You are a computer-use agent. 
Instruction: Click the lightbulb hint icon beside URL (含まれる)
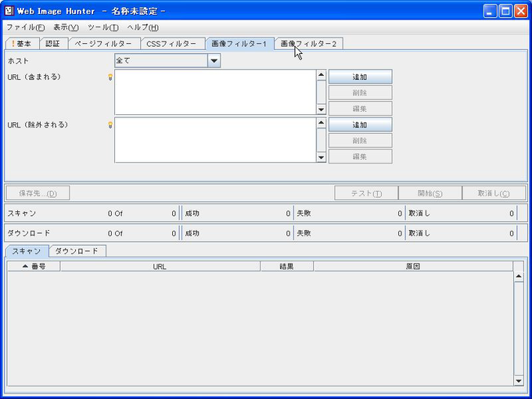110,77
